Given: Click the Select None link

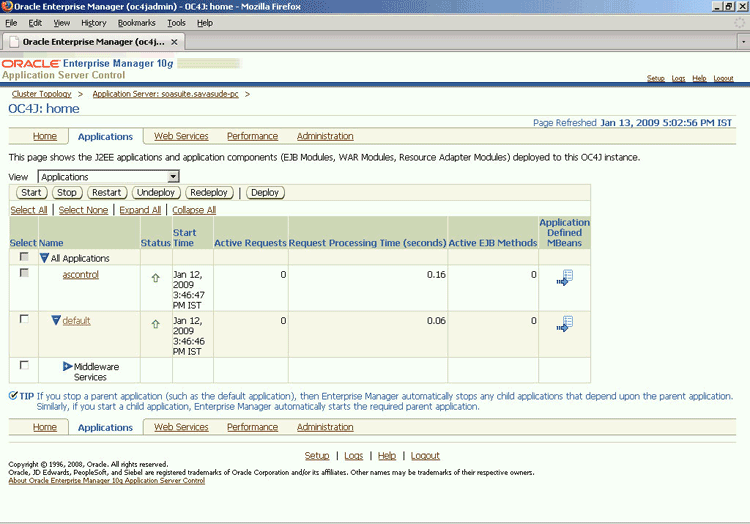Looking at the screenshot, I should coord(83,210).
